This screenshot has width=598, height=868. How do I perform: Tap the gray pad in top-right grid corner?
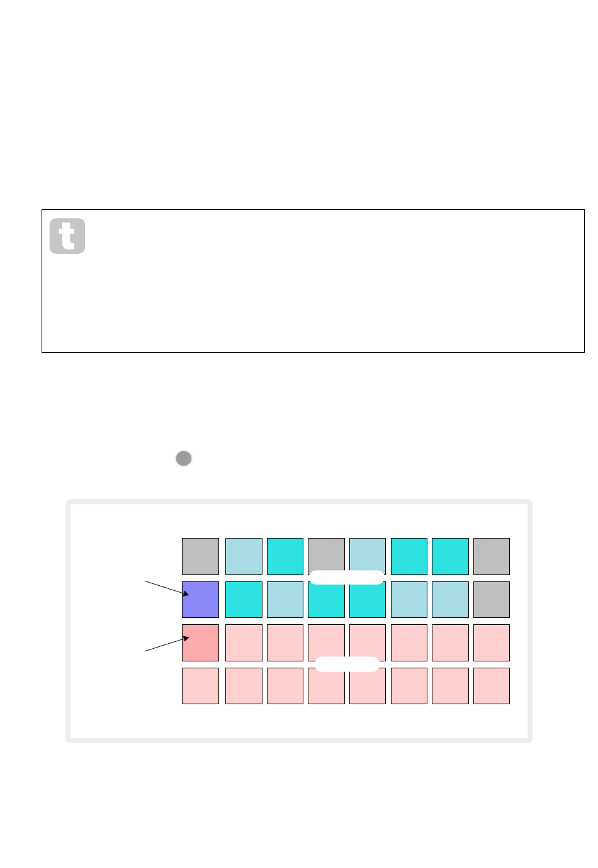coord(492,556)
